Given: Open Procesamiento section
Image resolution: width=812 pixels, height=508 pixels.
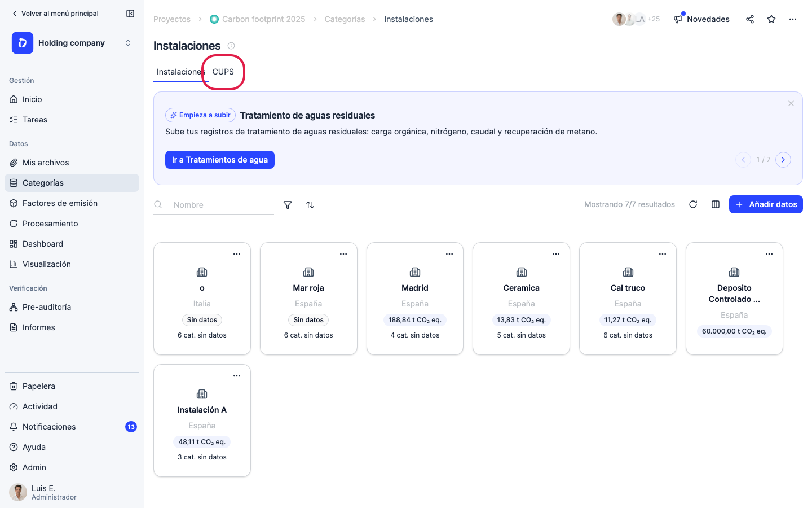Looking at the screenshot, I should (72, 224).
